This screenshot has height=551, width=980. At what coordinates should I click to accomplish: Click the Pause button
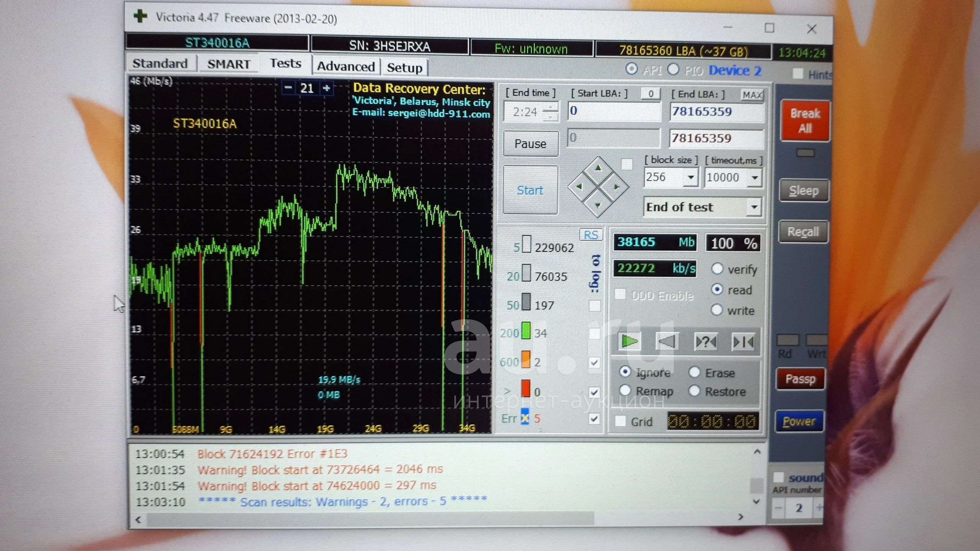530,143
